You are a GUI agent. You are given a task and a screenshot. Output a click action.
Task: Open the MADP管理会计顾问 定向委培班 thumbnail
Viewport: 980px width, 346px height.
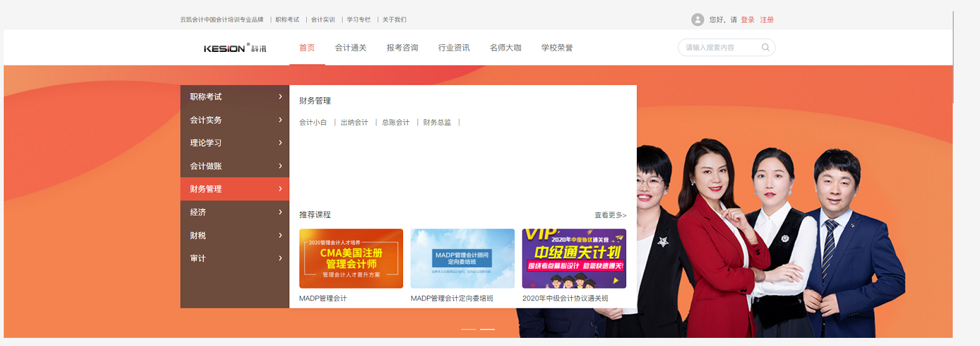[x=462, y=259]
